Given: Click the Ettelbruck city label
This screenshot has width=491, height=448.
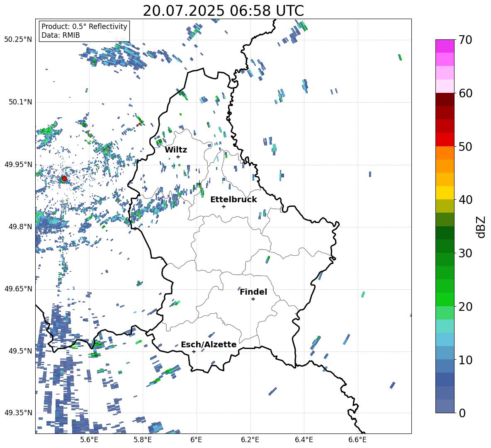Looking at the screenshot, I should (233, 200).
